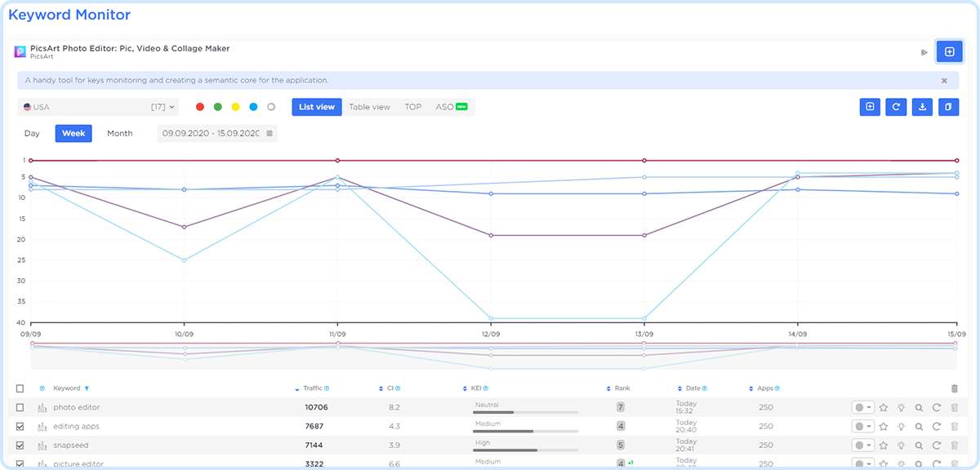The height and width of the screenshot is (470, 980).
Task: Open chart icon for photo editor keyword
Action: click(x=42, y=407)
